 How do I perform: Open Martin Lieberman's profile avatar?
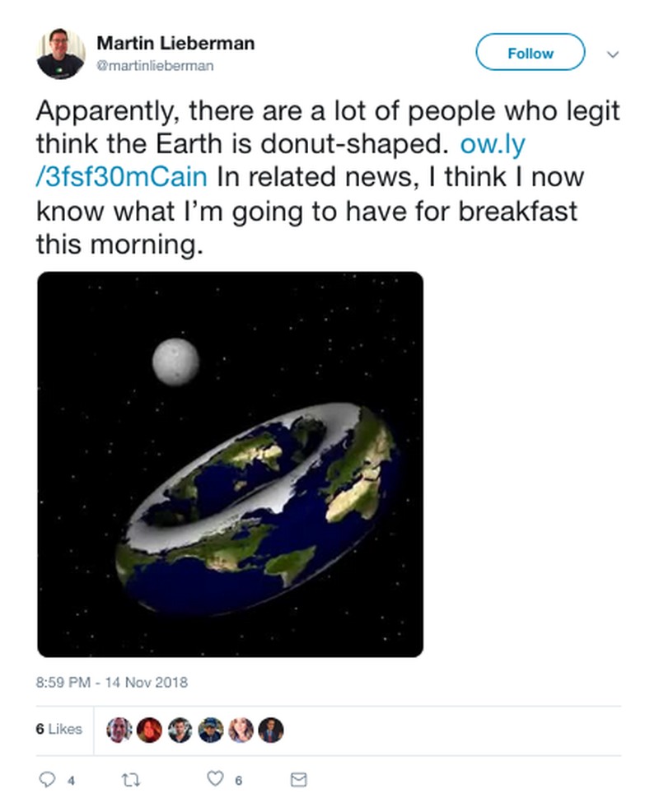[x=60, y=54]
